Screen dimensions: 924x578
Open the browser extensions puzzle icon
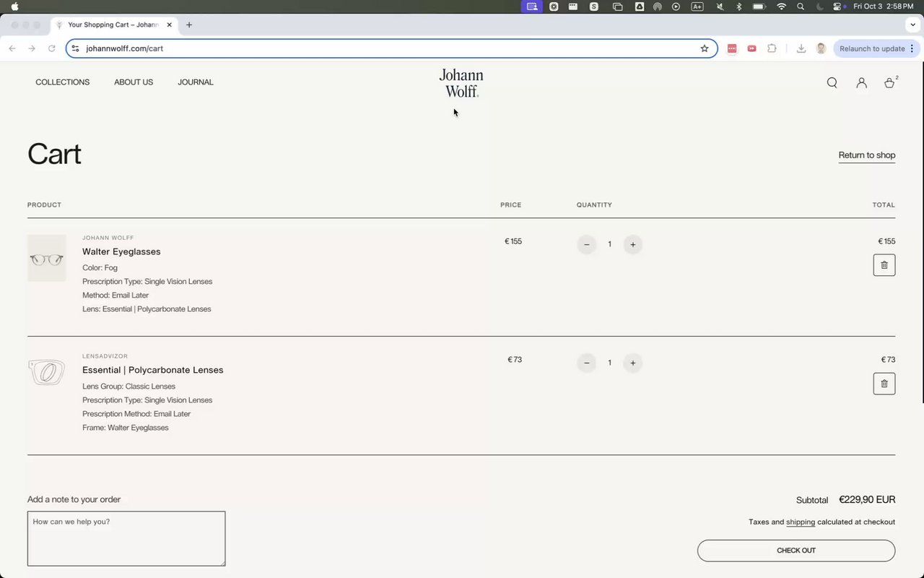coord(772,48)
